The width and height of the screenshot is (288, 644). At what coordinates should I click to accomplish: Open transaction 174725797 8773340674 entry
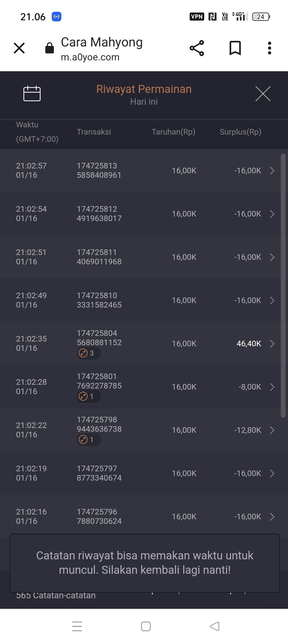click(x=99, y=473)
